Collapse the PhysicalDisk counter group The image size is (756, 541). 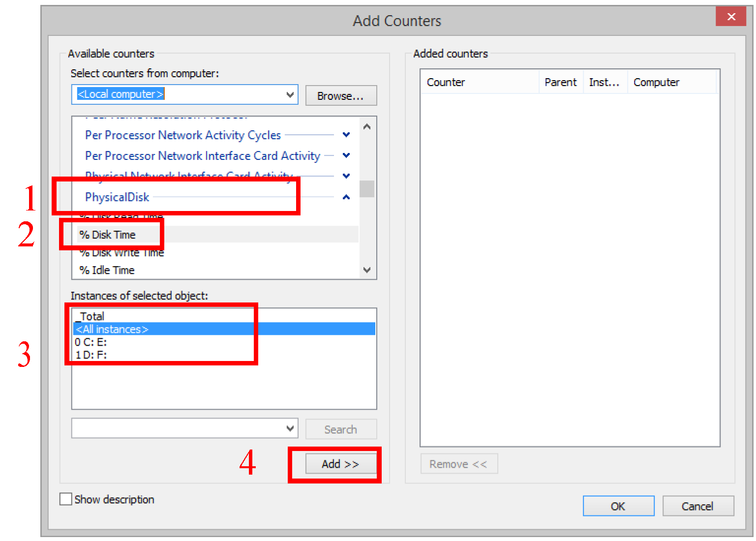[x=346, y=197]
